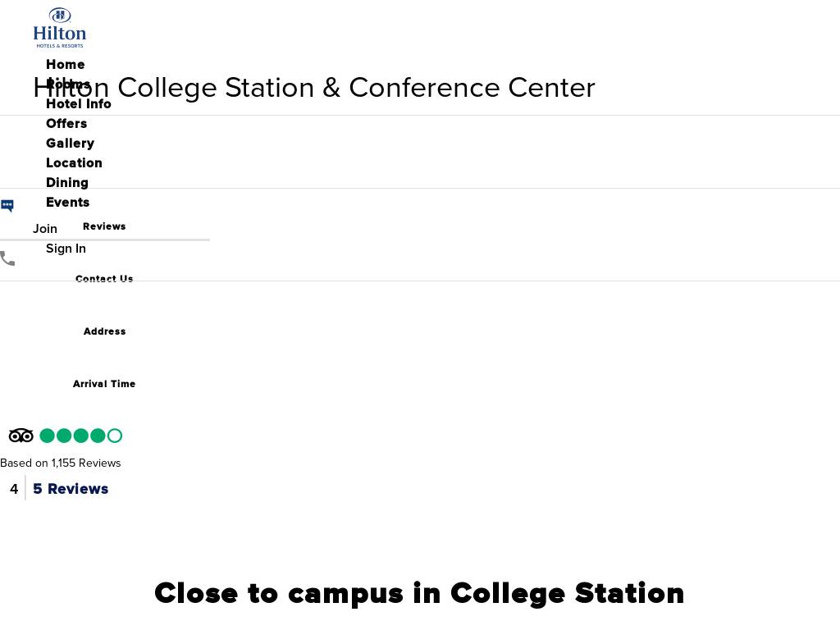Navigate to the Gallery section
Viewport: 840px width, 630px height.
70,144
